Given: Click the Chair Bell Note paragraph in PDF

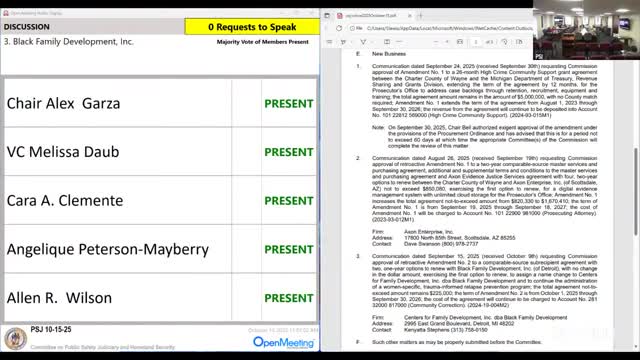Looking at the screenshot, I should (484, 137).
